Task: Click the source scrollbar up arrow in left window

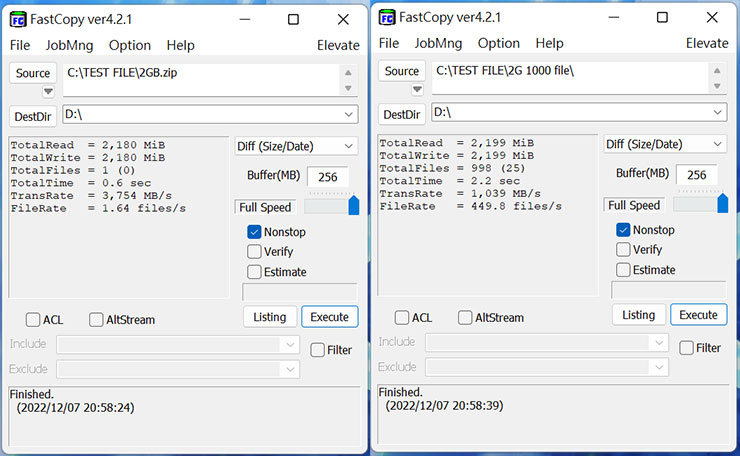Action: point(348,73)
